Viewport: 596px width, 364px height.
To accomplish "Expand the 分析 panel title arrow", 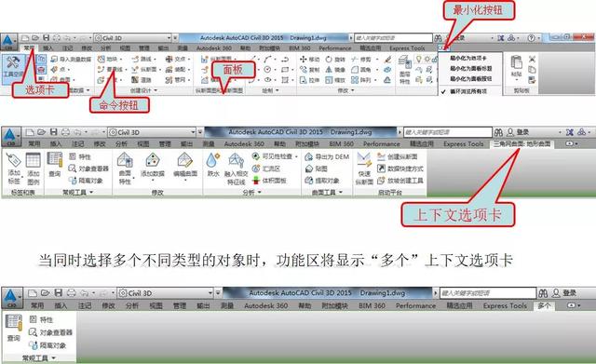I will (260, 193).
